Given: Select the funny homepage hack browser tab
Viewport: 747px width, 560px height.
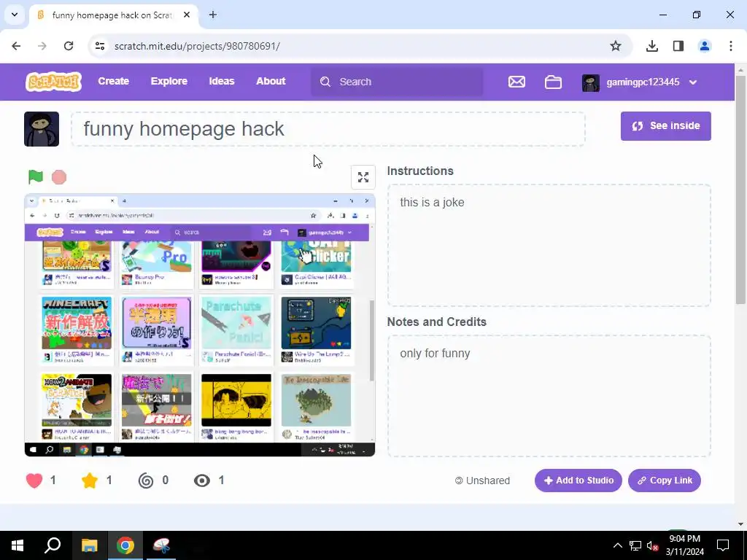Looking at the screenshot, I should (x=113, y=15).
